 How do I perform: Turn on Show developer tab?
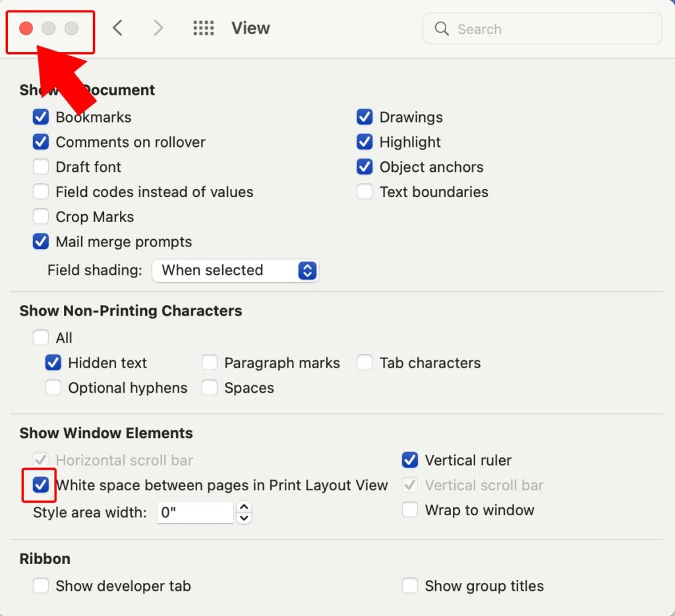41,586
